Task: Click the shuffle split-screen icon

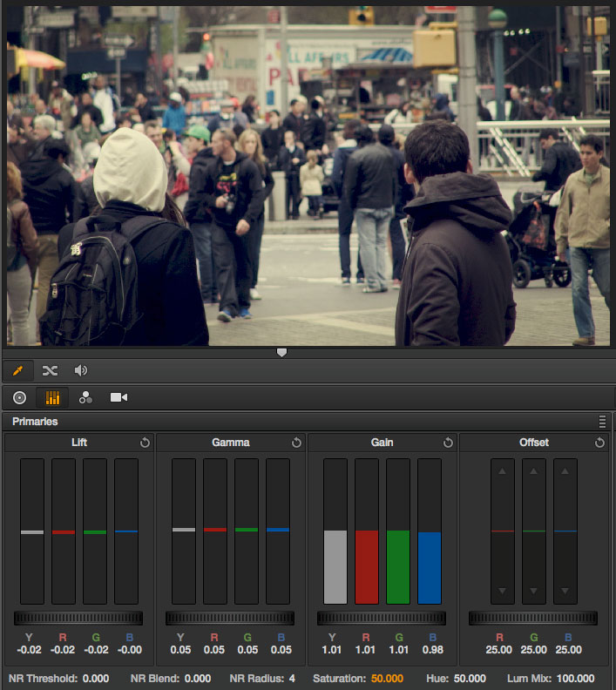Action: point(50,370)
